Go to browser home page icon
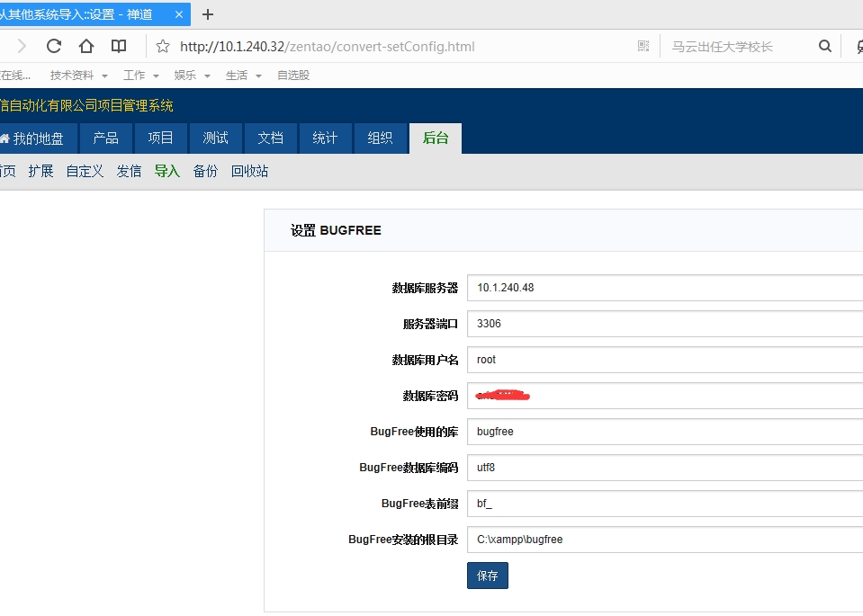 pos(85,46)
